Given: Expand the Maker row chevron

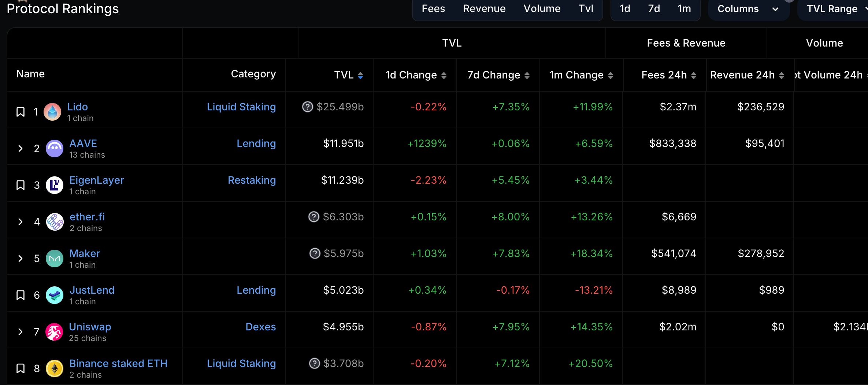Looking at the screenshot, I should pos(21,258).
